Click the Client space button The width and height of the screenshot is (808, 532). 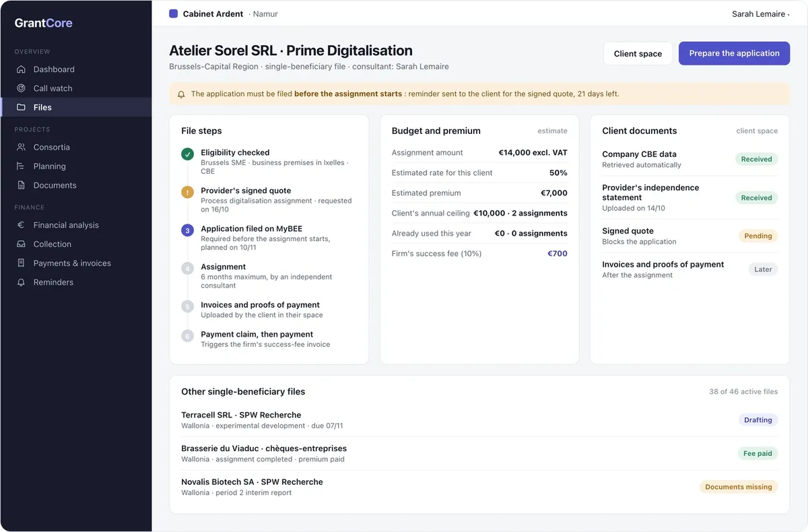pos(638,54)
